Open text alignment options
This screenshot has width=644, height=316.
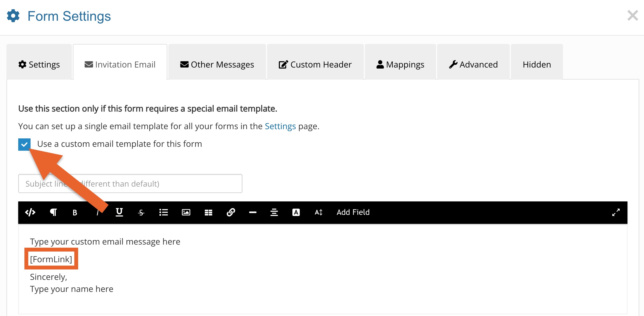coord(274,212)
